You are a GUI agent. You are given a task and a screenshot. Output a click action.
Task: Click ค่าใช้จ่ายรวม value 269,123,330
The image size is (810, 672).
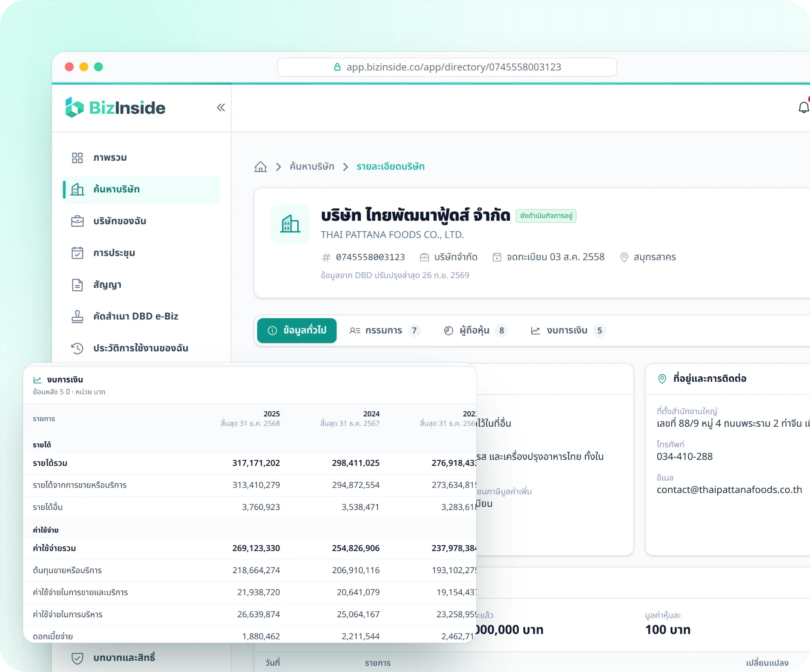[256, 549]
